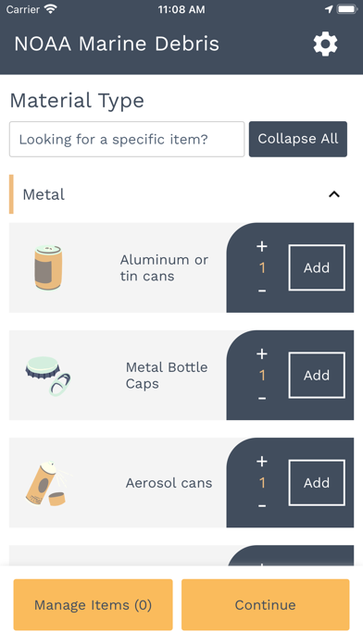Add Metal Bottle Caps item
Viewport: 363px width, 644px height.
point(317,375)
